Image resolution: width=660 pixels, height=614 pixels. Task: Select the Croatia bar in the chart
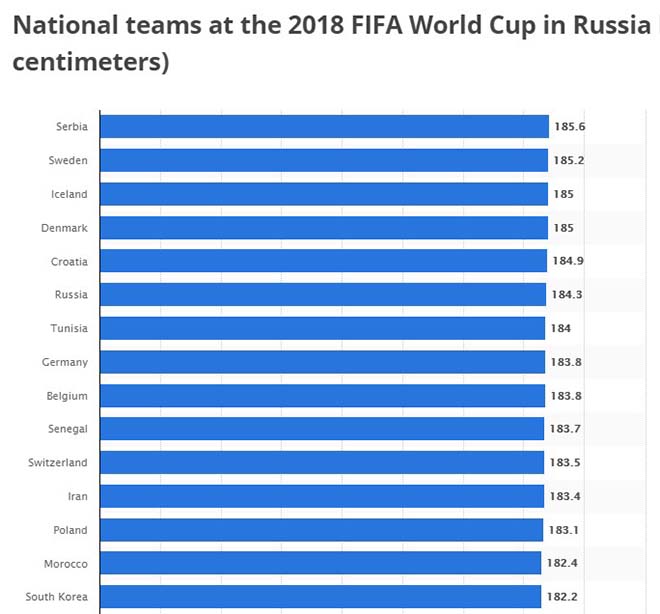coord(324,261)
